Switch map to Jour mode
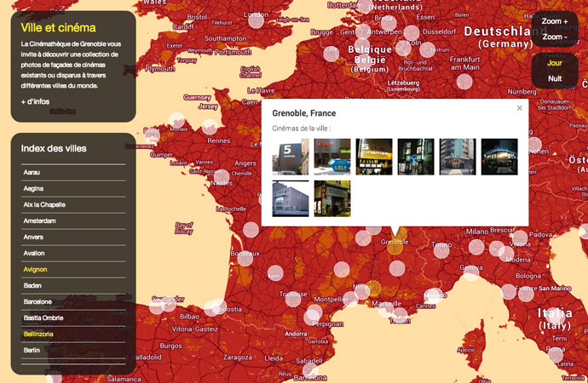This screenshot has width=588, height=383. point(555,63)
